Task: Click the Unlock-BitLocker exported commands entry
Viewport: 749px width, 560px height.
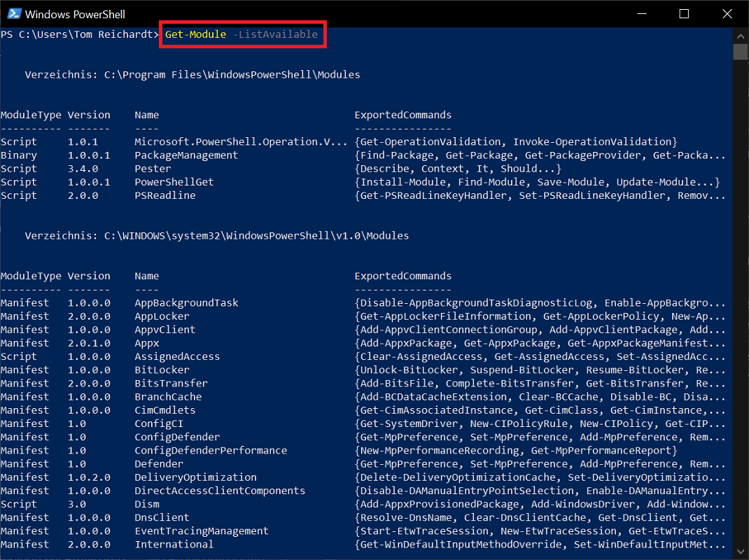Action: [x=540, y=370]
